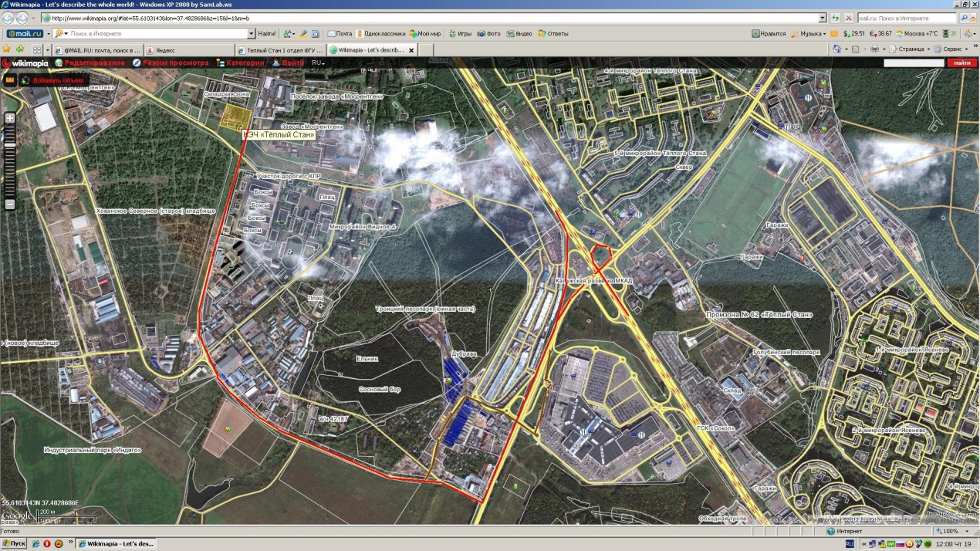The image size is (980, 551).
Task: Click the Wikimapia logo
Action: click(26, 63)
